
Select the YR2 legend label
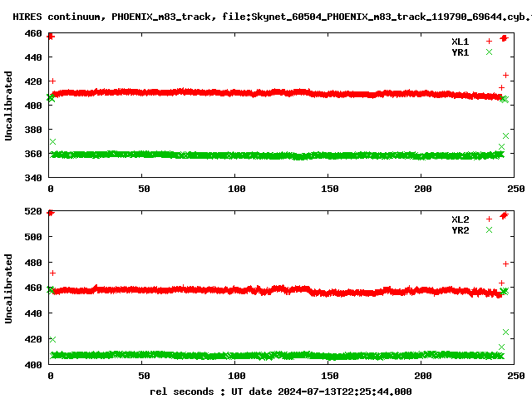point(460,230)
